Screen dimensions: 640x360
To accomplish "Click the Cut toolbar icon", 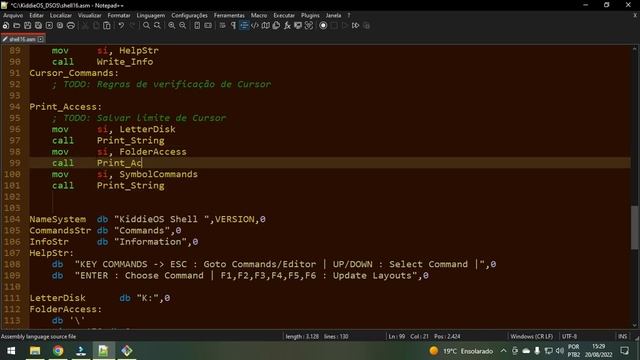I will pos(85,25).
